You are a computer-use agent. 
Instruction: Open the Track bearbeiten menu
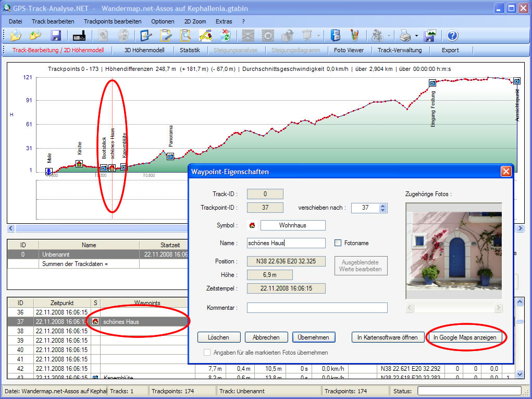pyautogui.click(x=53, y=21)
